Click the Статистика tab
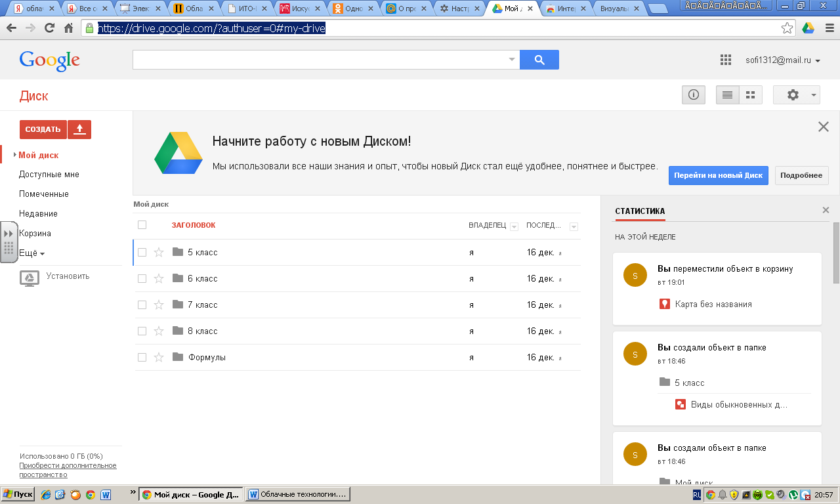840x504 pixels. click(x=640, y=211)
